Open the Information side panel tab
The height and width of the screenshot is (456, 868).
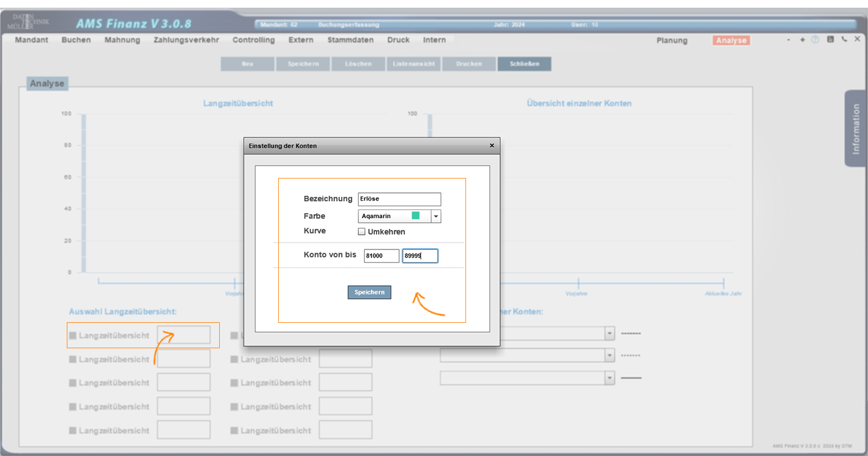pos(855,129)
